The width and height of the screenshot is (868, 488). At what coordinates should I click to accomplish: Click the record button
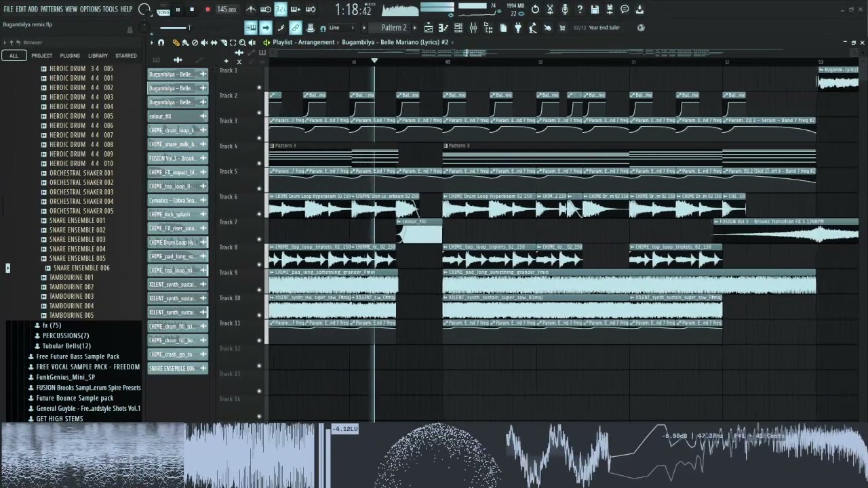pyautogui.click(x=208, y=9)
